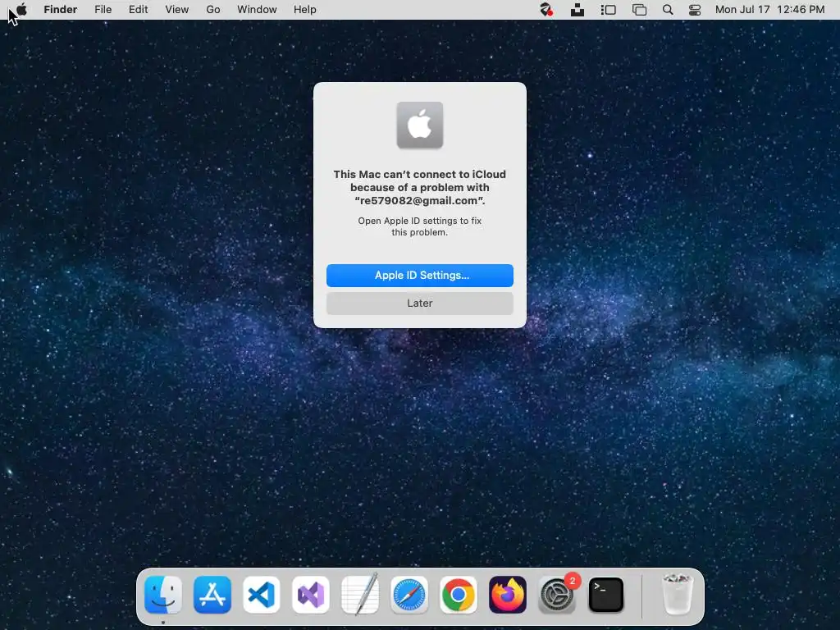Image resolution: width=840 pixels, height=630 pixels.
Task: Launch Safari from the Dock
Action: pyautogui.click(x=409, y=595)
